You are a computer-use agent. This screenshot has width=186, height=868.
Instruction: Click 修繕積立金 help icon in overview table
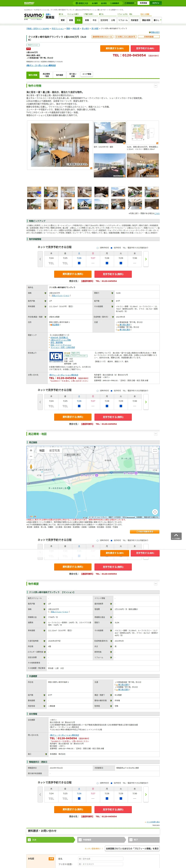point(44,617)
